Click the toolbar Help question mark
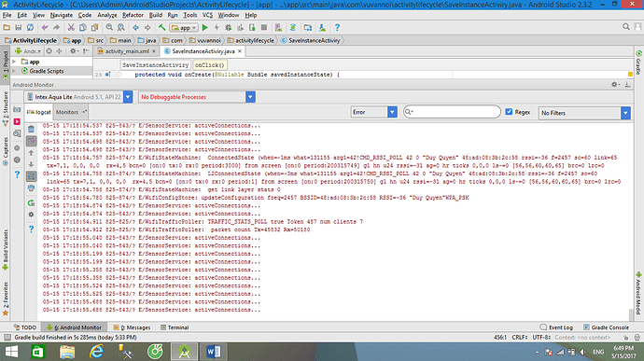This screenshot has height=361, width=644. (x=337, y=27)
